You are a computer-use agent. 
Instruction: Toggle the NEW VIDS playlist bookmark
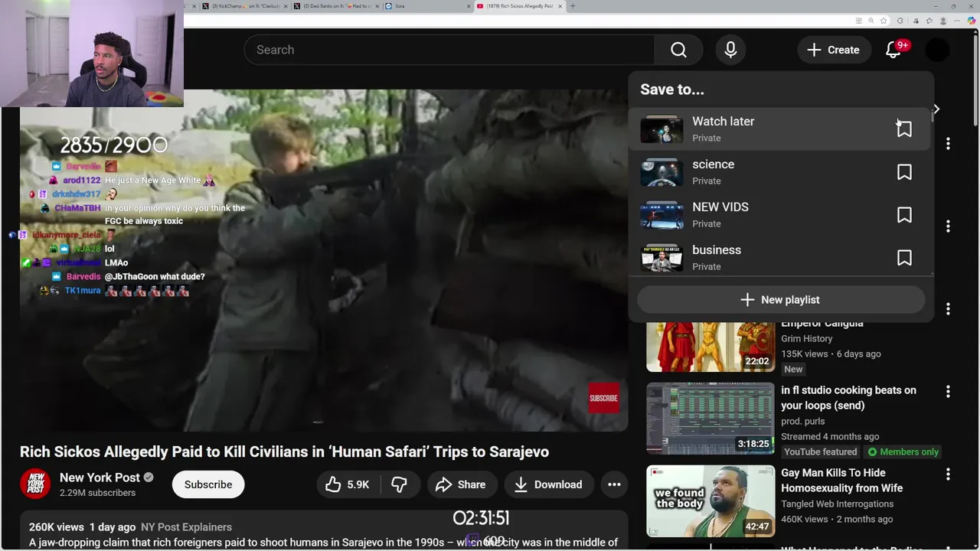click(904, 215)
